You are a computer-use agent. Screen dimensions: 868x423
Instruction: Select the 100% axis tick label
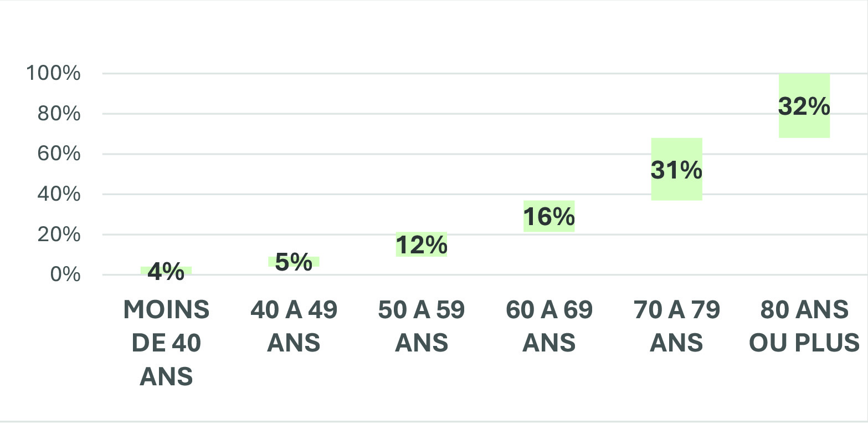[x=54, y=73]
